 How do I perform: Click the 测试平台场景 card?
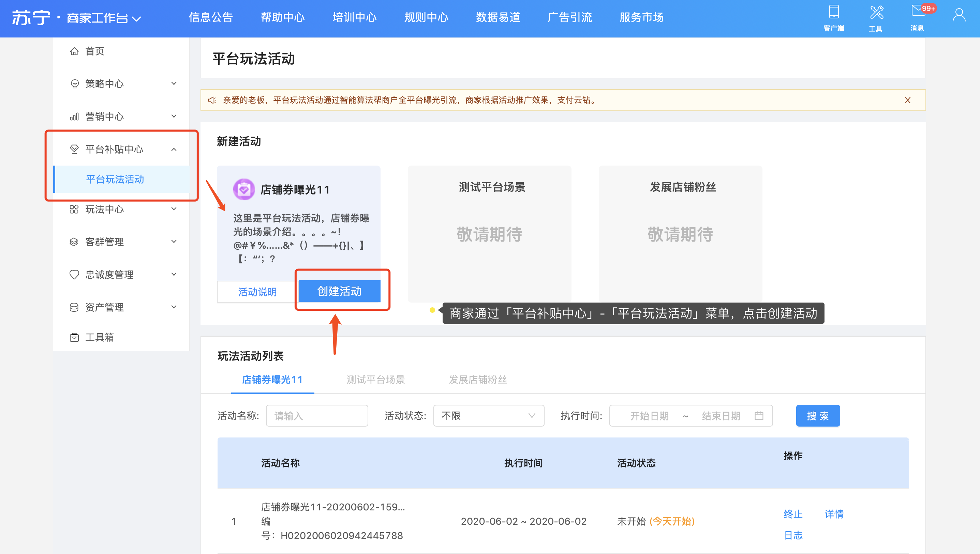click(489, 234)
